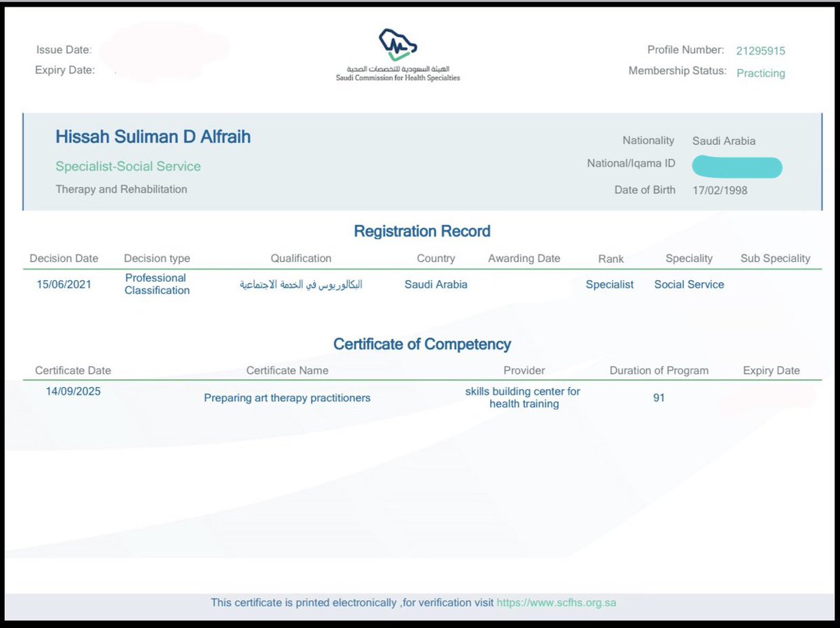Click the Rank value Specialist

click(610, 284)
